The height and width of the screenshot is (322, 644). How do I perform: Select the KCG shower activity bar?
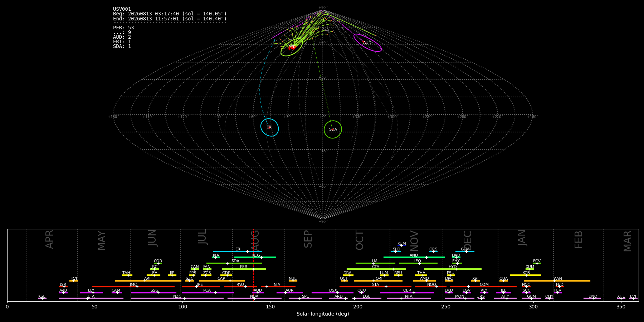coord(255,257)
